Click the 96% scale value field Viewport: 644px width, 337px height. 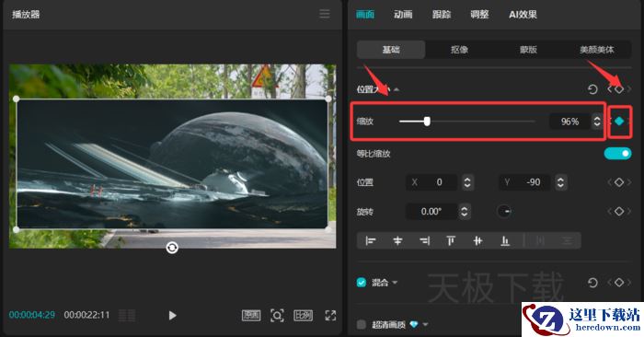(569, 122)
